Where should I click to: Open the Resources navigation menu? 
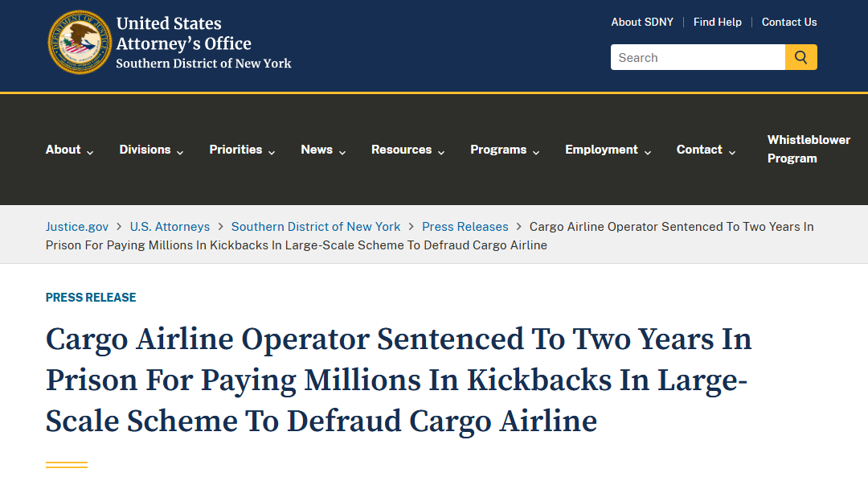[x=408, y=150]
